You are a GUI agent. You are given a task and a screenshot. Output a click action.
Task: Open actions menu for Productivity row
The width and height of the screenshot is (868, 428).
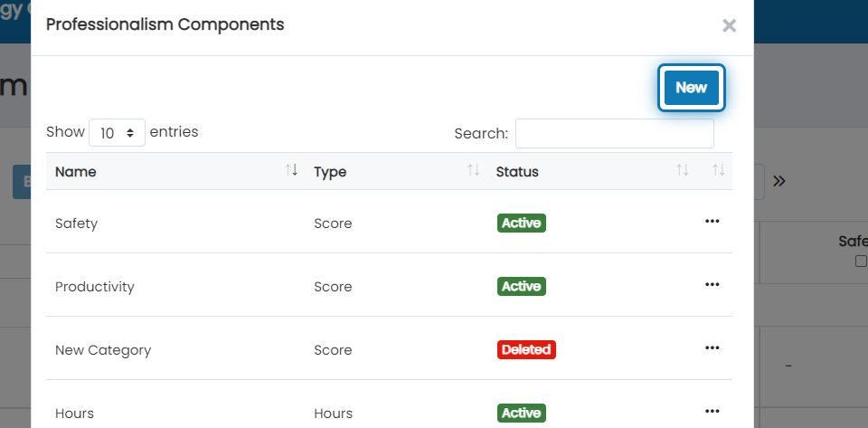(712, 285)
